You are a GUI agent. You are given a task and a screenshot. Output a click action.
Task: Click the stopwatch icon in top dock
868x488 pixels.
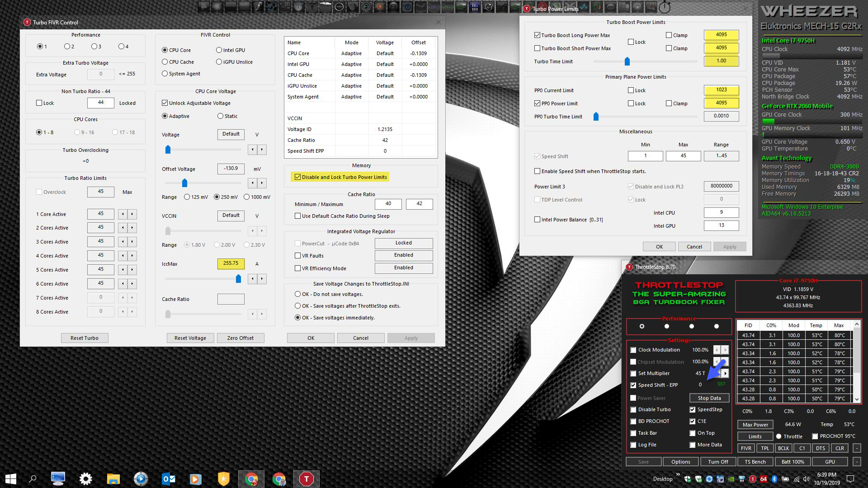(665, 7)
